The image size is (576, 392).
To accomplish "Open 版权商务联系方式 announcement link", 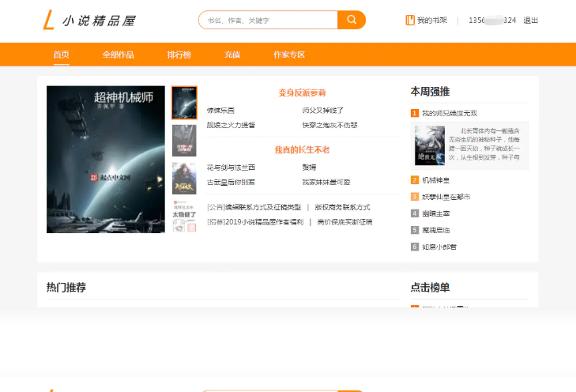I will [x=342, y=207].
